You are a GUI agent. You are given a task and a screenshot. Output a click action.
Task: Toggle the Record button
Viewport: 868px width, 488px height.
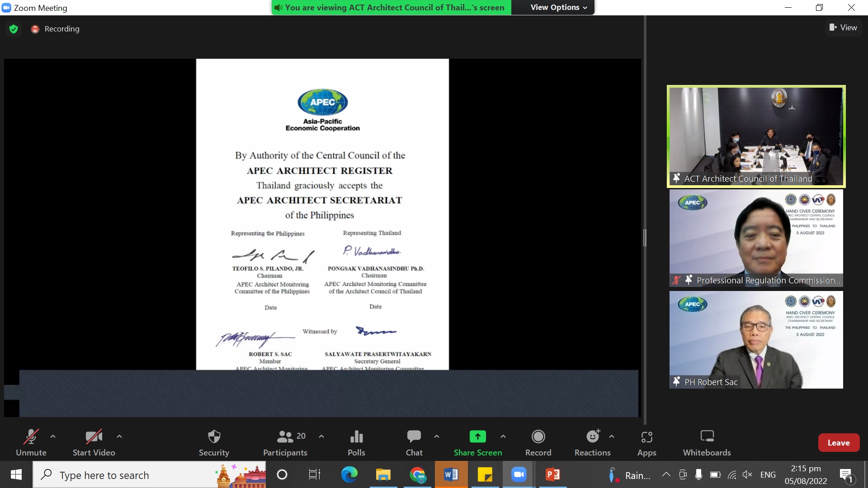(x=538, y=443)
